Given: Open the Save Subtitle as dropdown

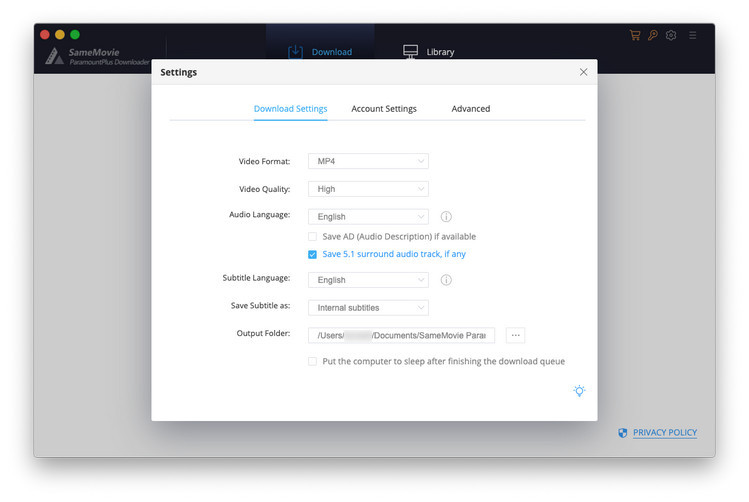Looking at the screenshot, I should (x=368, y=308).
